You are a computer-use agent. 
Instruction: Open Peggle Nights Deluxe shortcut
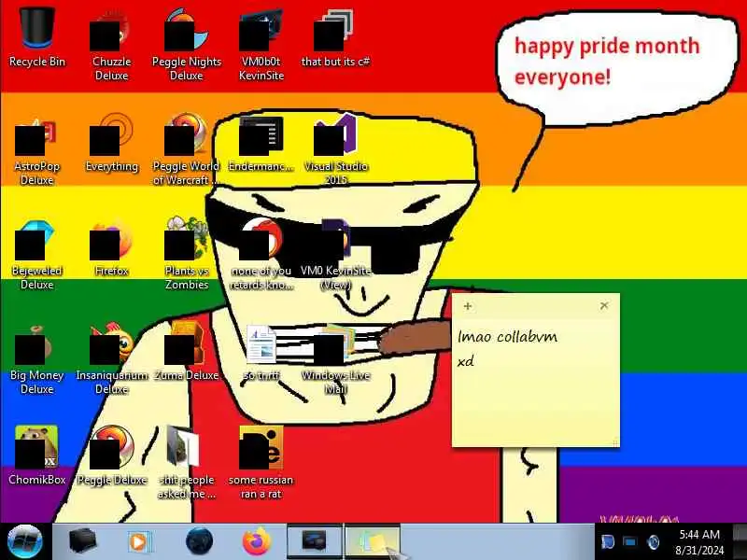186,44
